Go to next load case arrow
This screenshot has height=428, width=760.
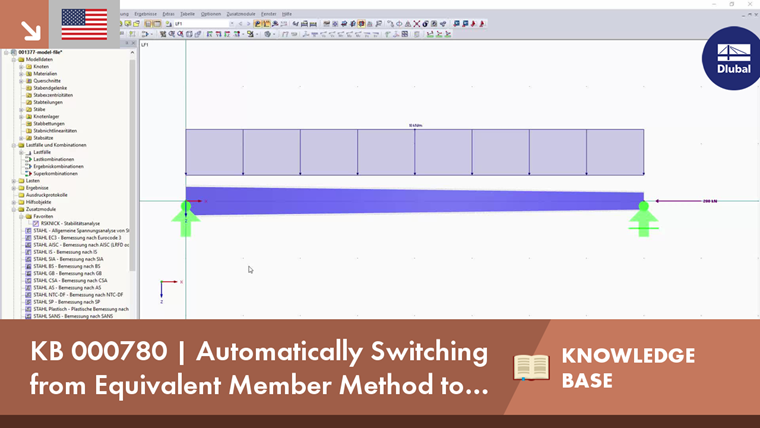point(248,24)
